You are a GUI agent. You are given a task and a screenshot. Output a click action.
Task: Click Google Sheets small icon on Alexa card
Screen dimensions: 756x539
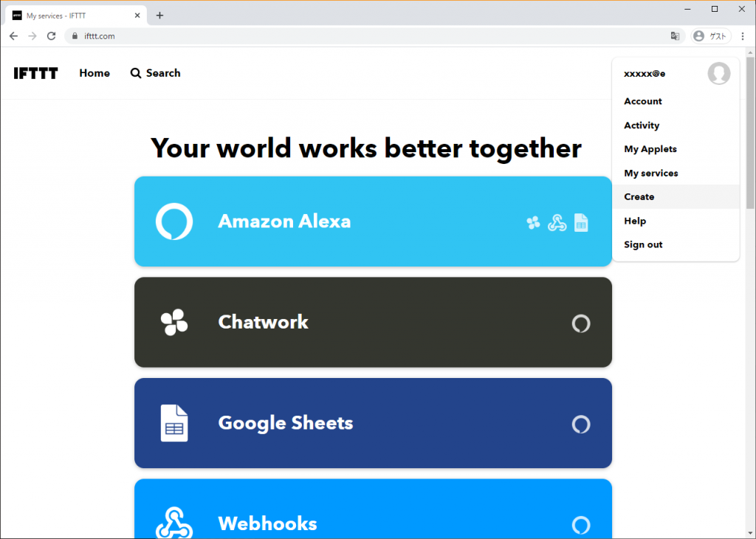point(581,223)
